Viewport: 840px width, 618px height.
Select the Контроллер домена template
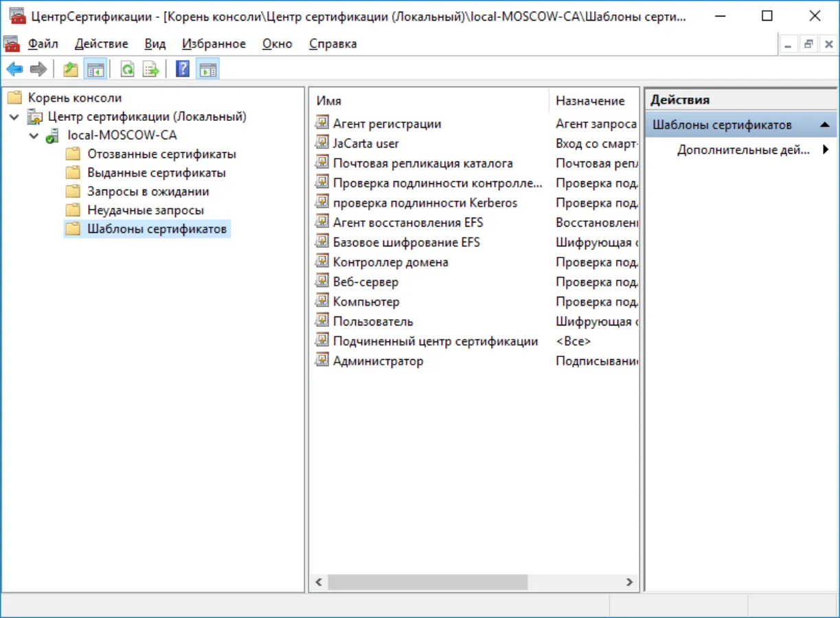(391, 262)
